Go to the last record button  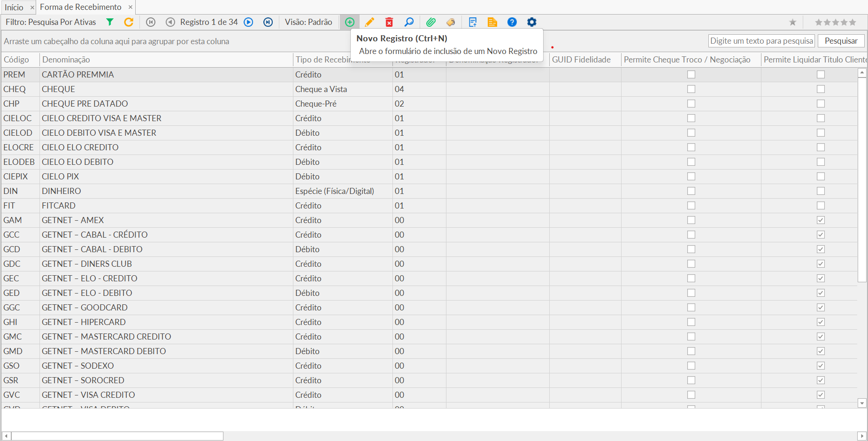pyautogui.click(x=268, y=22)
